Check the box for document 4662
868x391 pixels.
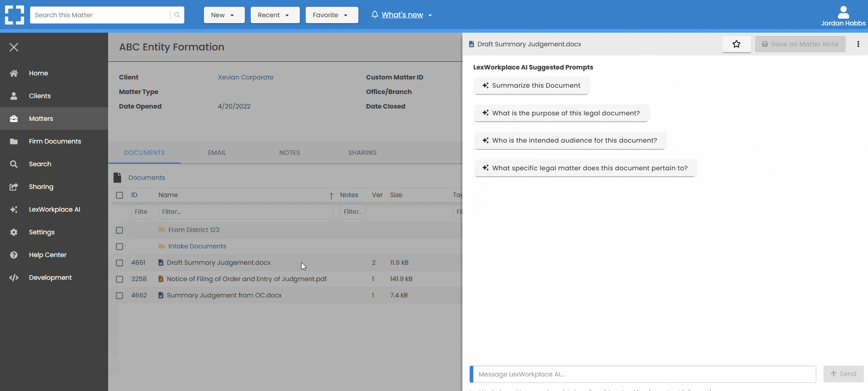pos(119,296)
